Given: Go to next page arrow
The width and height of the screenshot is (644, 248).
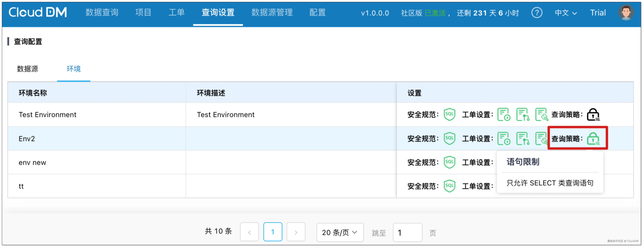Looking at the screenshot, I should click(296, 232).
